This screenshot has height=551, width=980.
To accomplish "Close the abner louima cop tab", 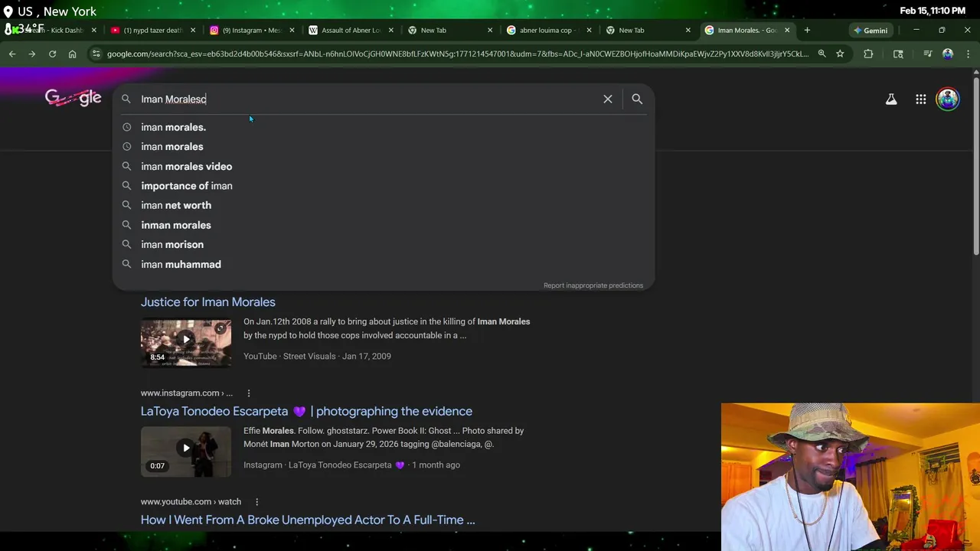I will (589, 30).
